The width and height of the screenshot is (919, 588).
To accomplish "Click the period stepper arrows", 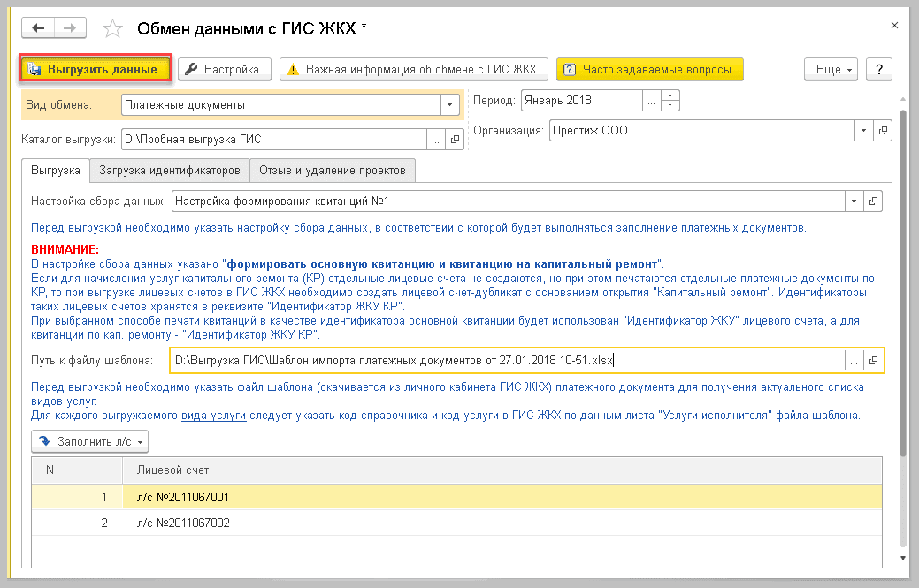I will (671, 100).
